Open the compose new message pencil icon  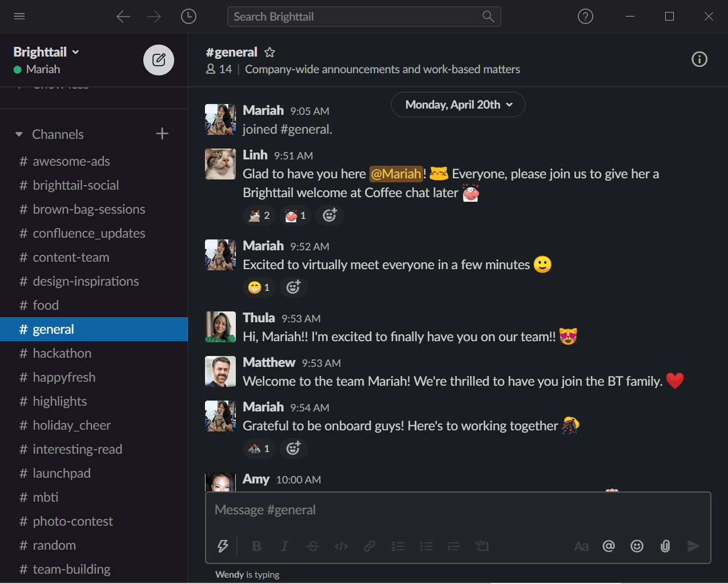pyautogui.click(x=158, y=60)
